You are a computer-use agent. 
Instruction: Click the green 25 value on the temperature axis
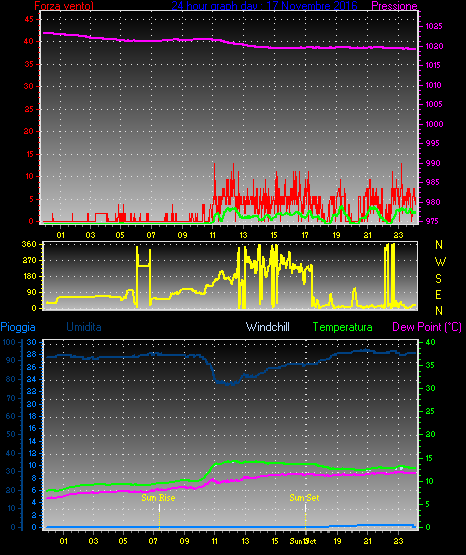point(430,411)
